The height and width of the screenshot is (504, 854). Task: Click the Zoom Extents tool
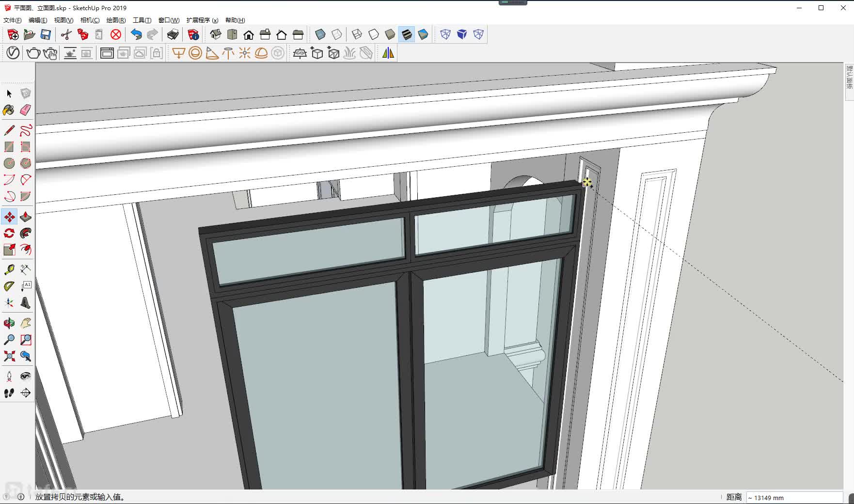click(x=9, y=356)
